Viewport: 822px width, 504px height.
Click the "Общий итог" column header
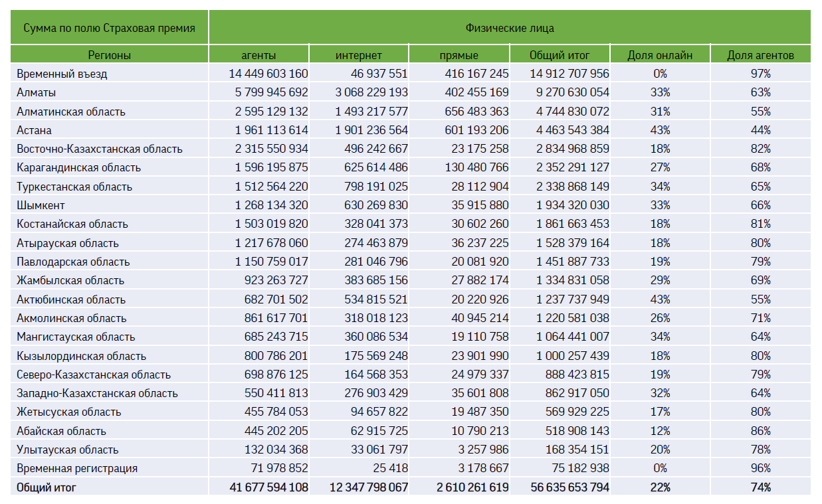point(560,55)
